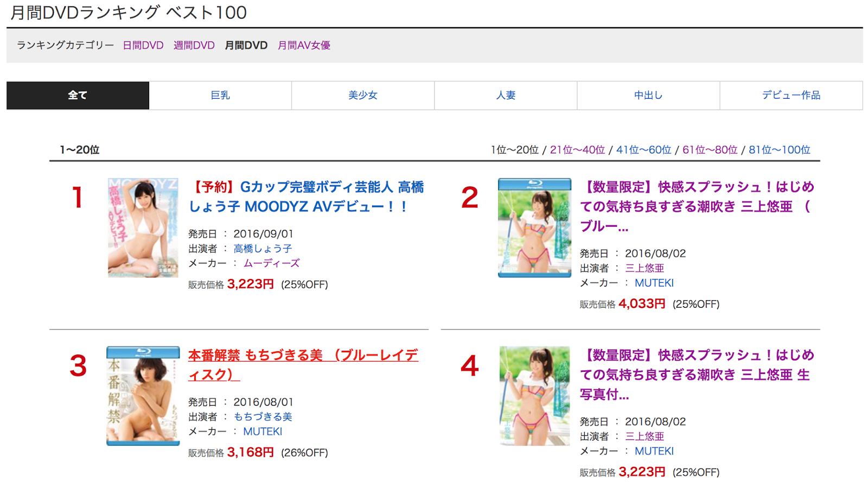Viewport: 868px width, 494px height.
Task: Open the 日間DVD ranking category
Action: 143,46
